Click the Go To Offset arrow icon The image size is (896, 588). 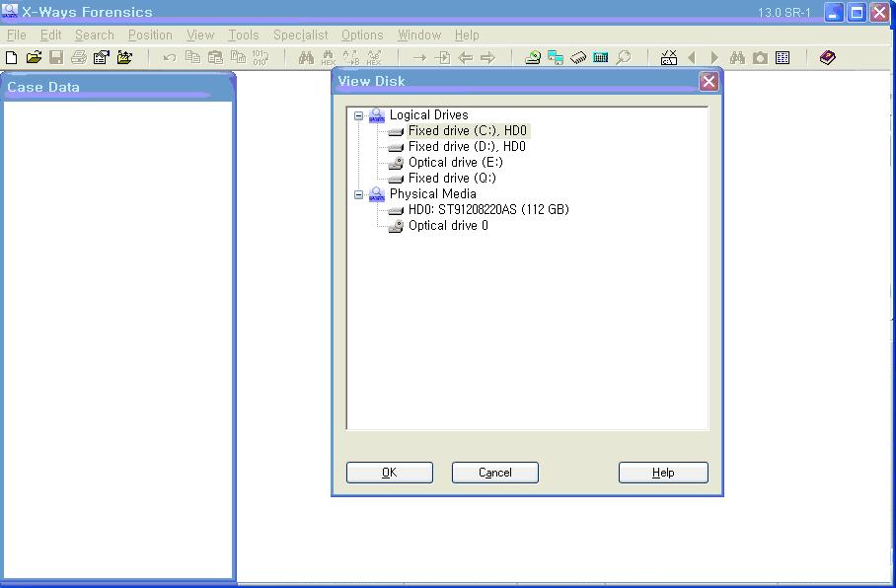tap(419, 57)
